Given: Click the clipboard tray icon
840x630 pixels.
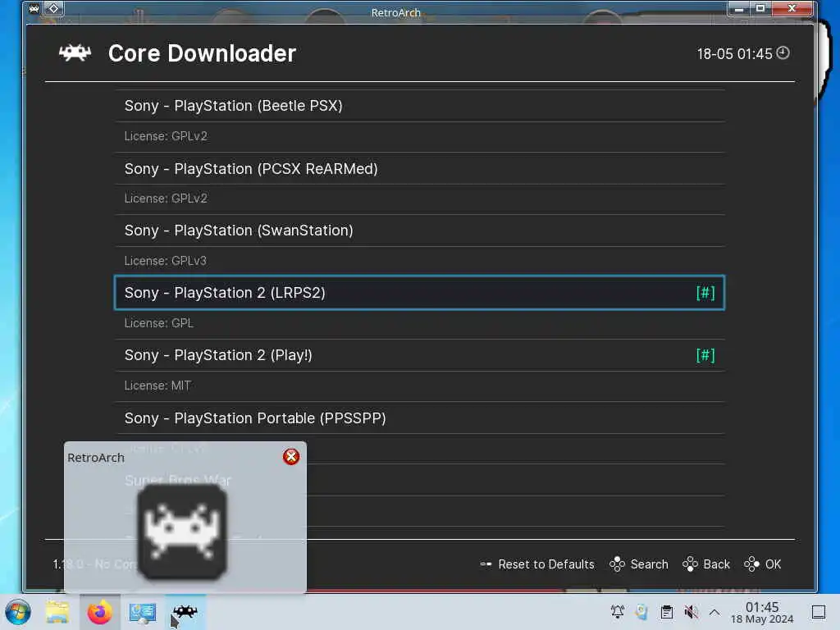Looking at the screenshot, I should [666, 611].
